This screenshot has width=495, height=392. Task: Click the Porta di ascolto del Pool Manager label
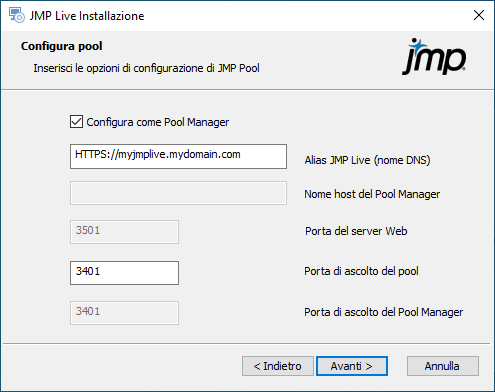coord(383,312)
